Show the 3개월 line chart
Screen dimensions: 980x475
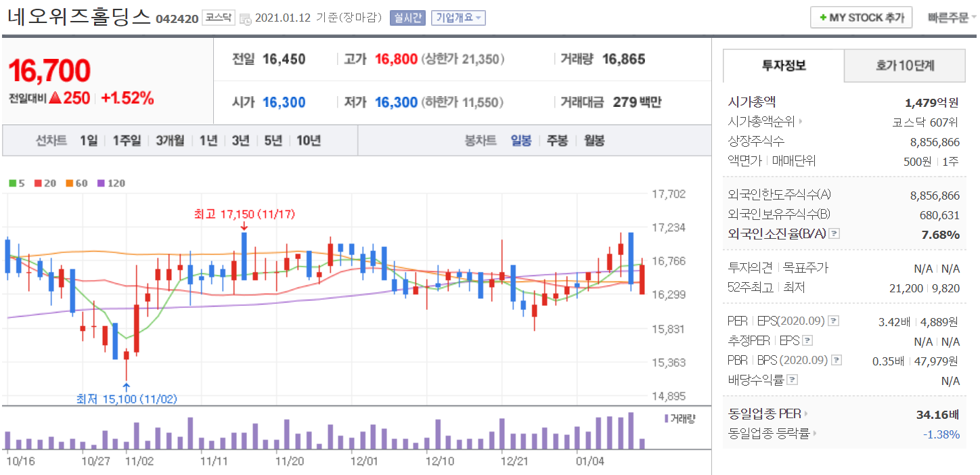click(x=169, y=141)
